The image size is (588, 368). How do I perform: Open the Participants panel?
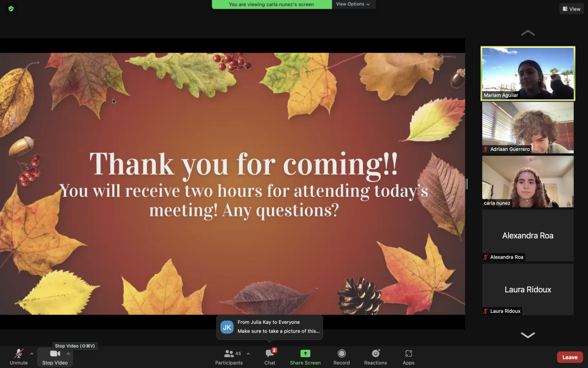tap(229, 357)
